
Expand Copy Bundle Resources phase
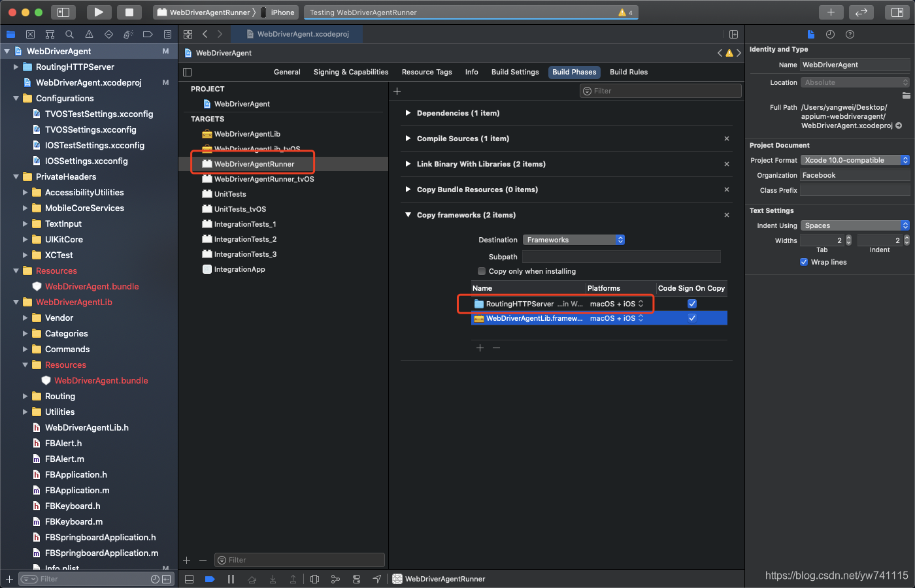(x=408, y=189)
